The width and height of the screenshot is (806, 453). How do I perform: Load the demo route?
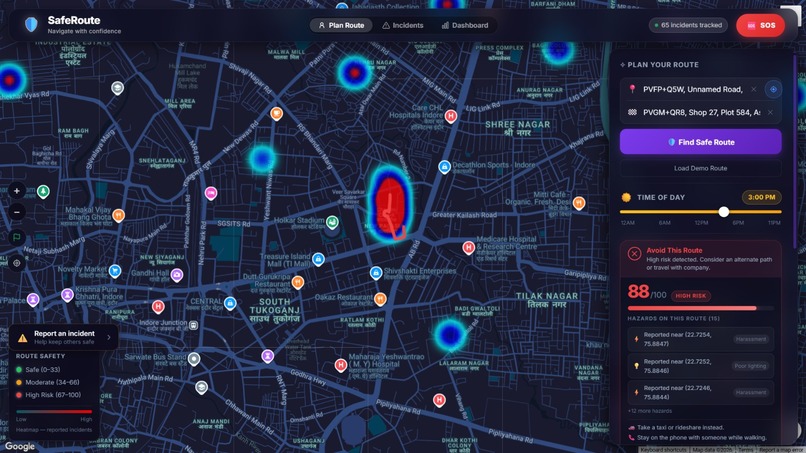701,168
